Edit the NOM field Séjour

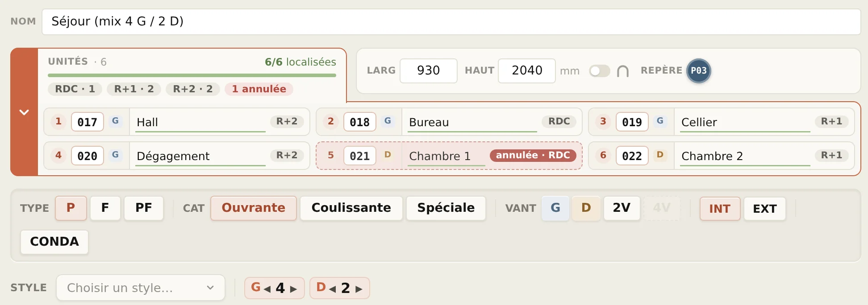click(x=451, y=22)
